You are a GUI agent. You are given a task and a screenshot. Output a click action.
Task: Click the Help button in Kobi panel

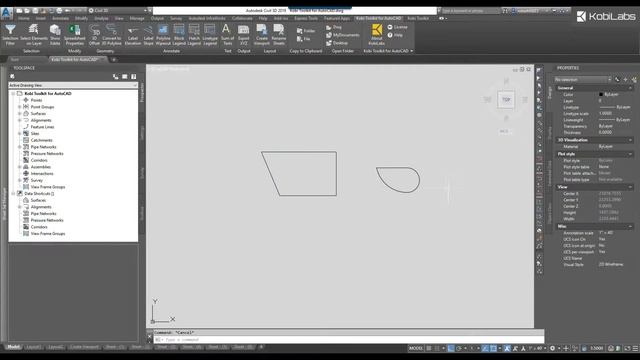(395, 35)
